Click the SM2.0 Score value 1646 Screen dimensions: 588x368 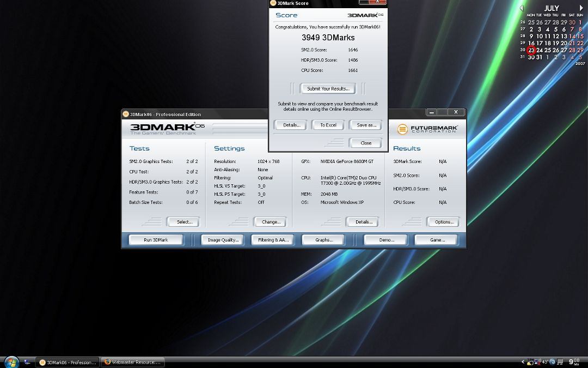click(353, 50)
